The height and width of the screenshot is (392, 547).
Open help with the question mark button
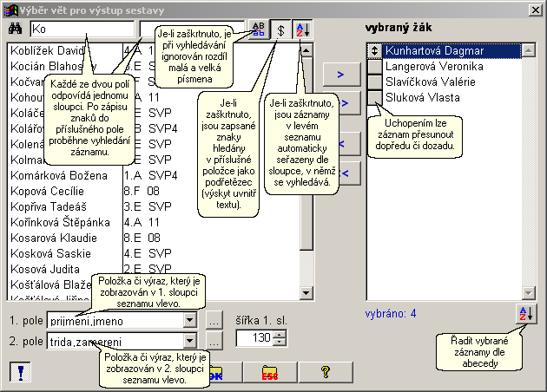326,373
